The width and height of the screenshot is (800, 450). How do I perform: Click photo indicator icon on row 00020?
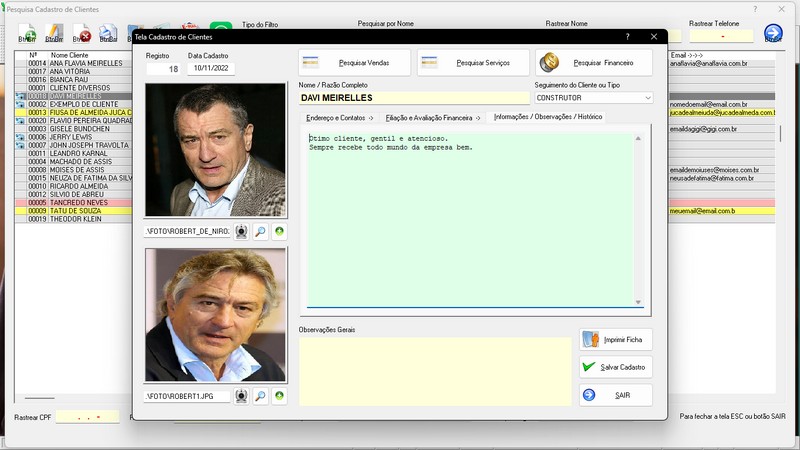tap(20, 121)
